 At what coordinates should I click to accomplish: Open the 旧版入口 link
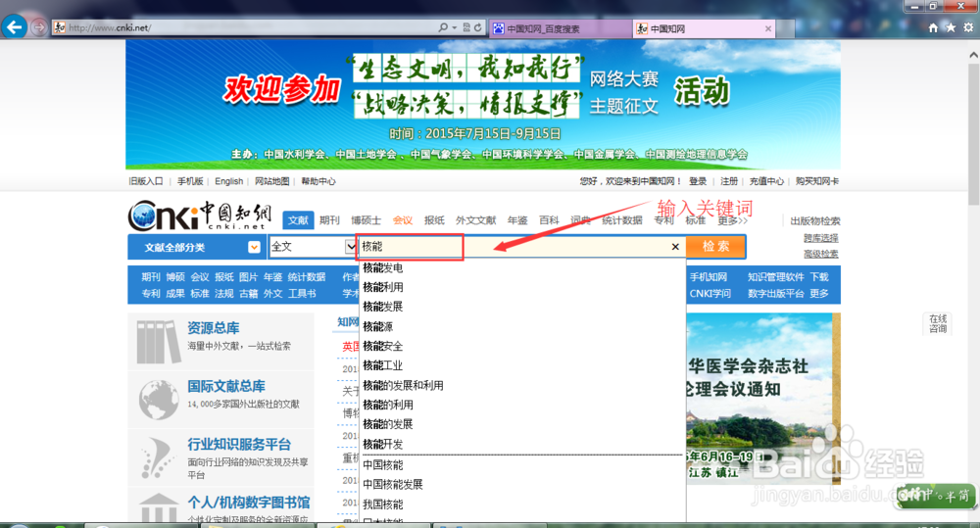pos(146,181)
